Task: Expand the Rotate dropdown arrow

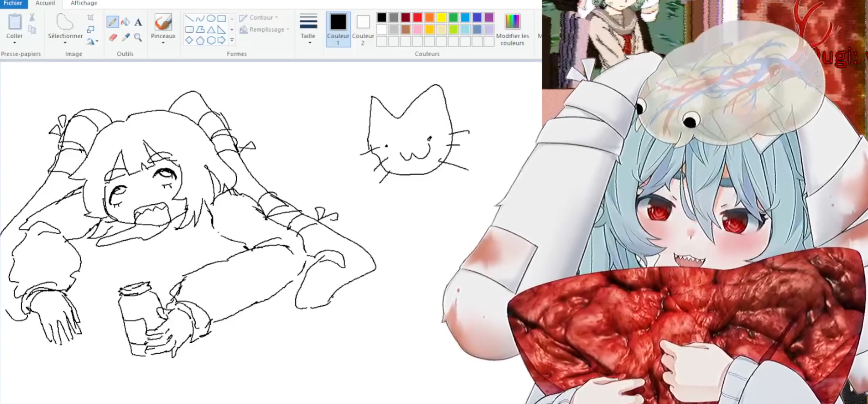Action: coord(97,41)
